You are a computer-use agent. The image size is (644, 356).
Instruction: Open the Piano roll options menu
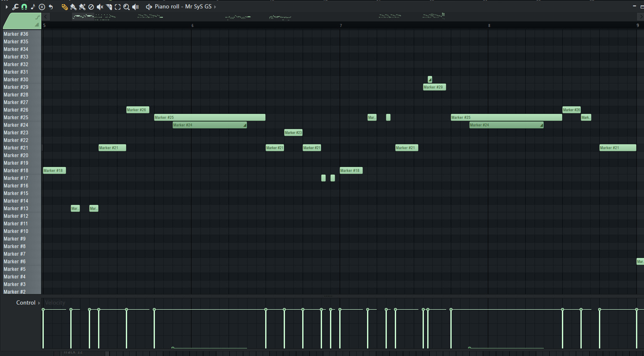[x=42, y=7]
